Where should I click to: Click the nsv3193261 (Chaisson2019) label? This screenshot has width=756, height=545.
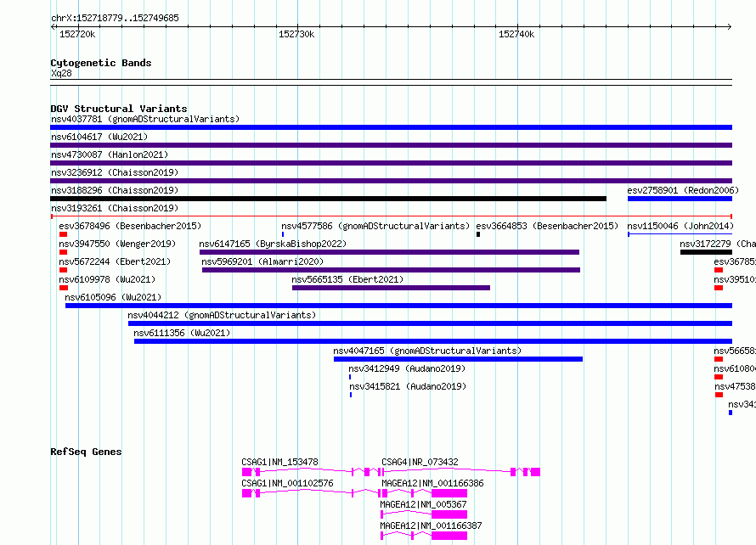(x=115, y=208)
